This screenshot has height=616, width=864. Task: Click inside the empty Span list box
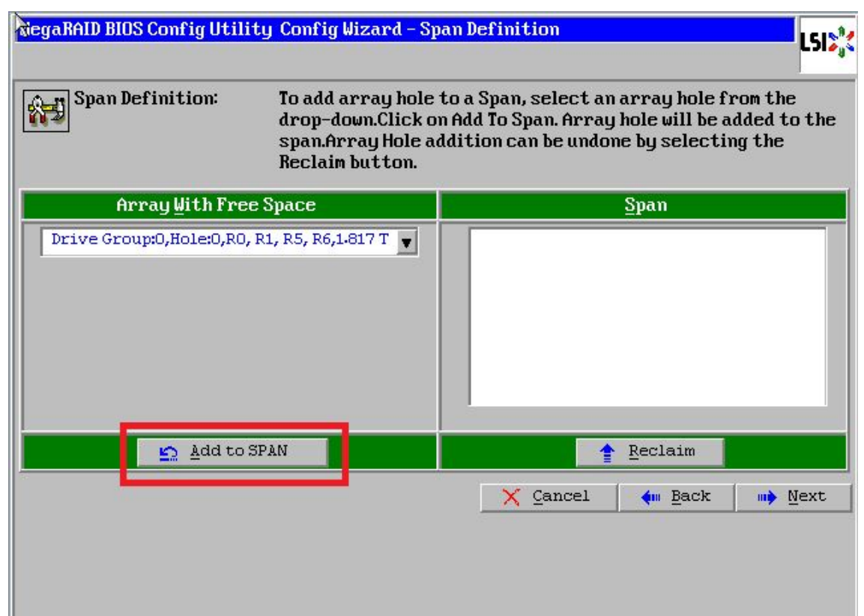[x=647, y=317]
